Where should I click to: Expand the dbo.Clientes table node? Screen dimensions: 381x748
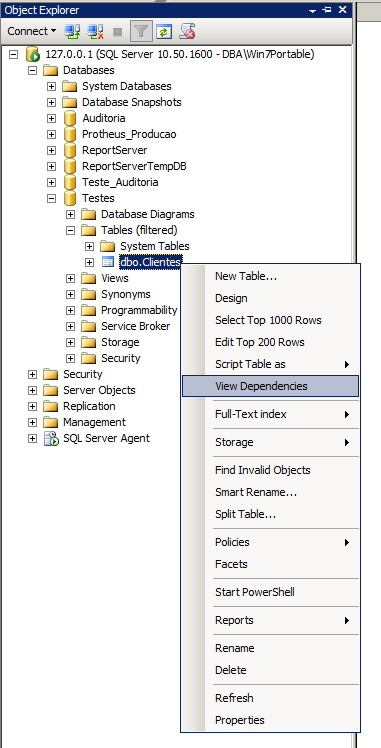89,262
